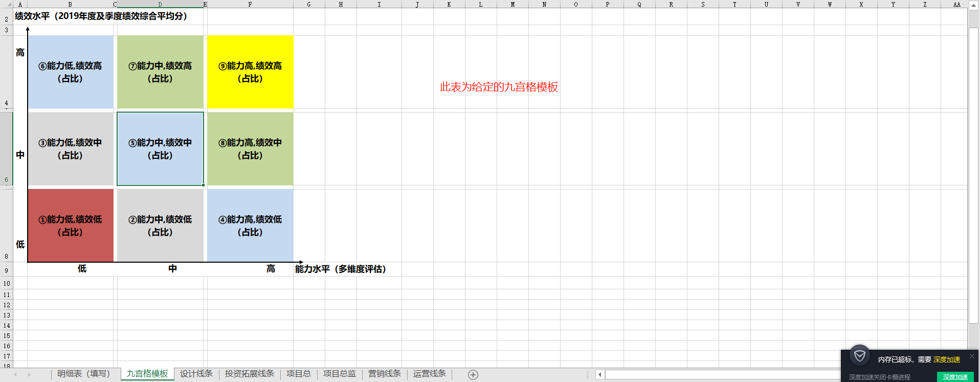
Task: Click the red 此表为给定的九宫格模板 note
Action: click(499, 87)
